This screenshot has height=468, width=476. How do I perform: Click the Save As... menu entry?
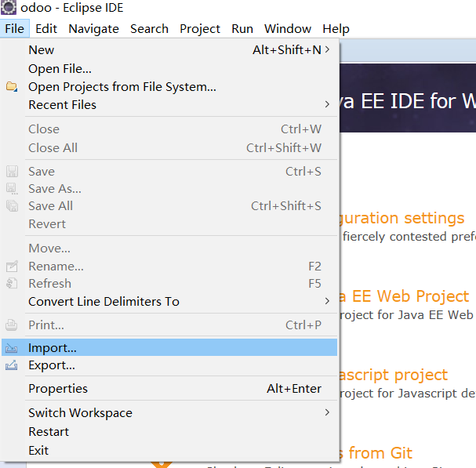169,189
